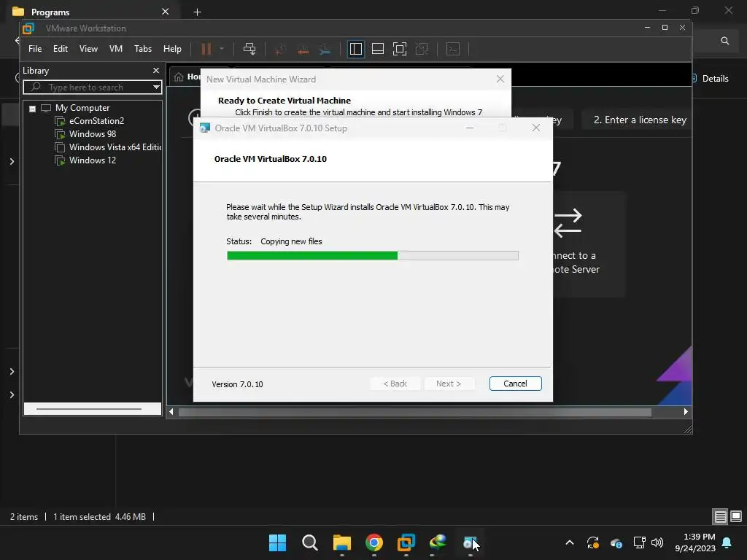Click the VMware home horizontal scrollbar track
This screenshot has height=560, width=747.
414,412
